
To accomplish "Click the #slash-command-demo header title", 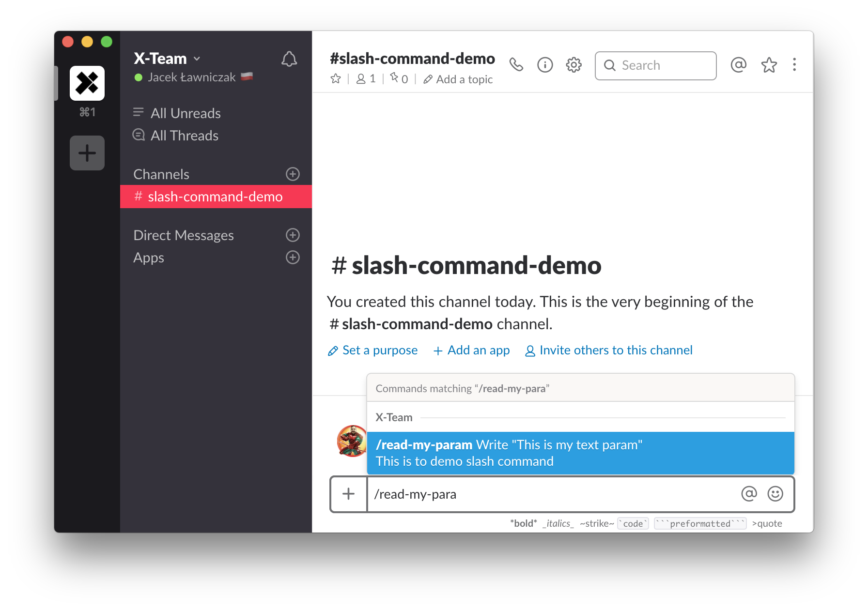I will tap(412, 59).
